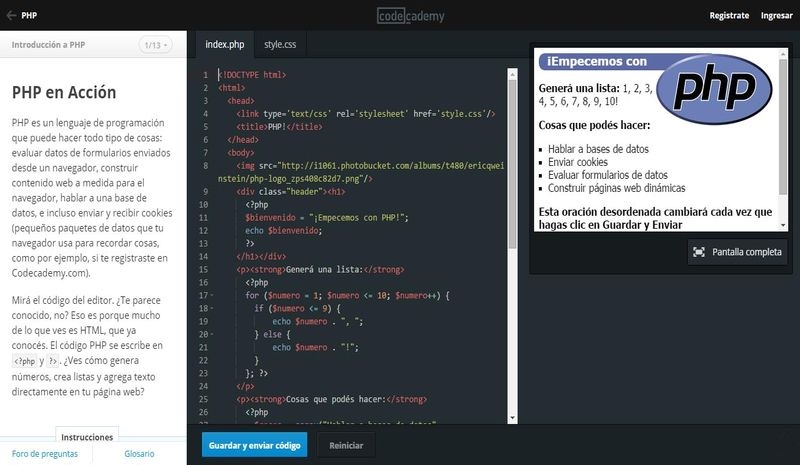Click Hablar a bases de datos in preview

click(x=598, y=149)
